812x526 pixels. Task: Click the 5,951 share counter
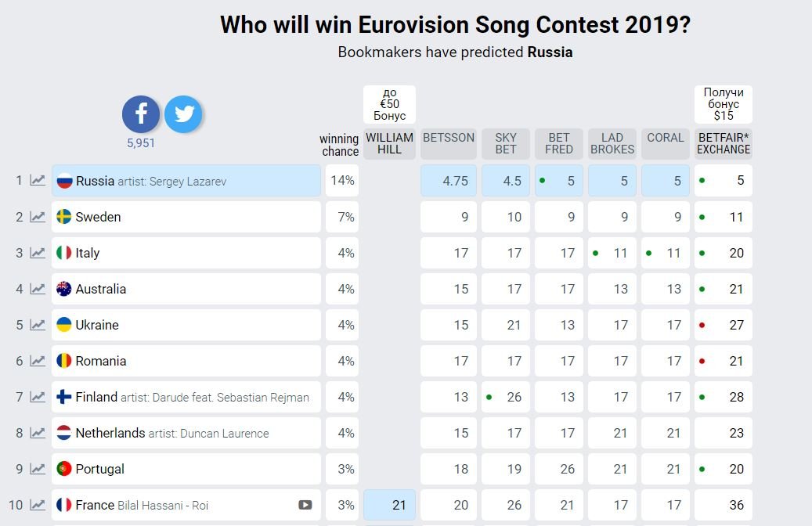pos(141,142)
